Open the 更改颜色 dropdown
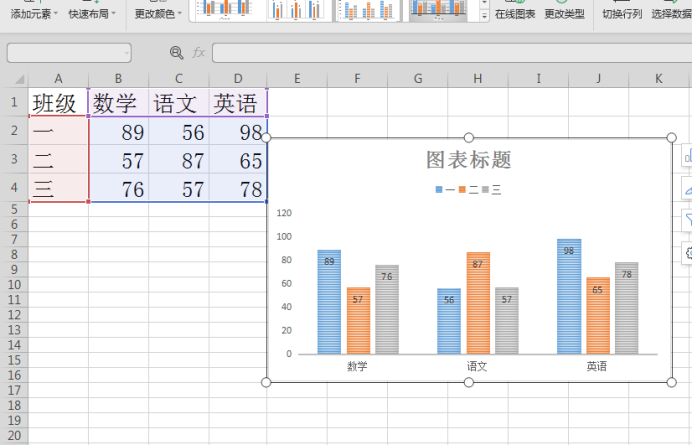Viewport: 692px width, 445px height. (x=158, y=14)
